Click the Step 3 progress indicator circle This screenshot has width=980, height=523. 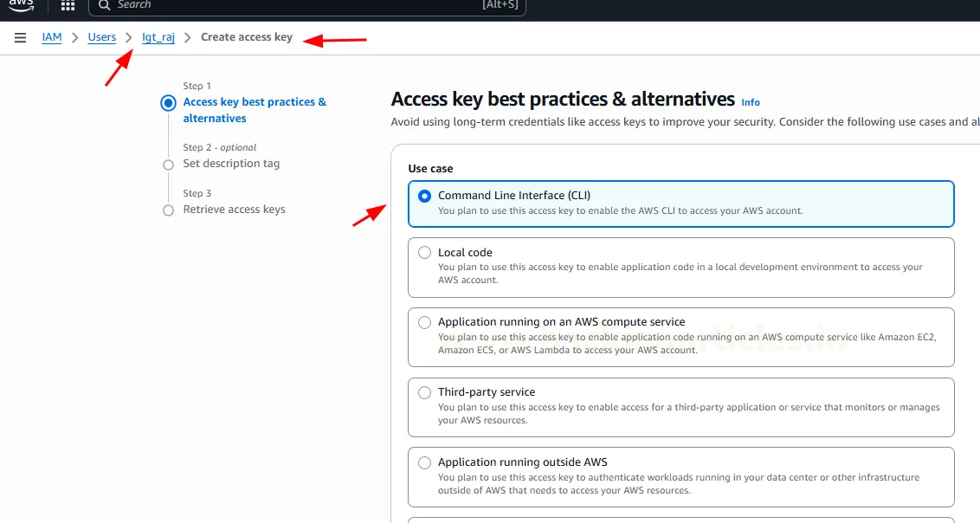pos(168,210)
